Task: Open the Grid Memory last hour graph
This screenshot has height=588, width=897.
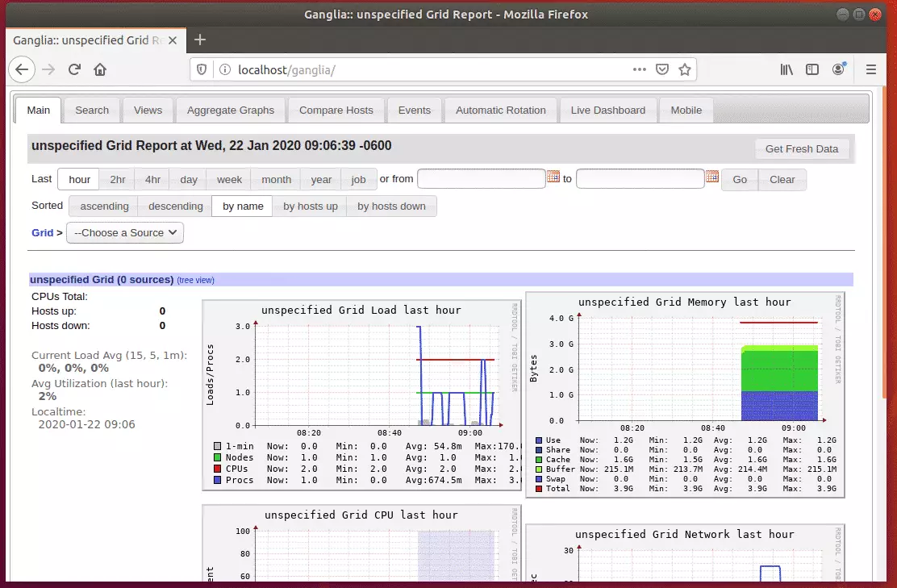Action: coord(685,394)
